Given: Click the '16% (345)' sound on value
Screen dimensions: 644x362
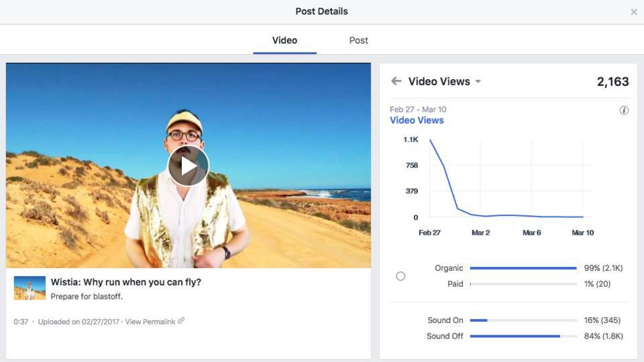Looking at the screenshot, I should [602, 320].
